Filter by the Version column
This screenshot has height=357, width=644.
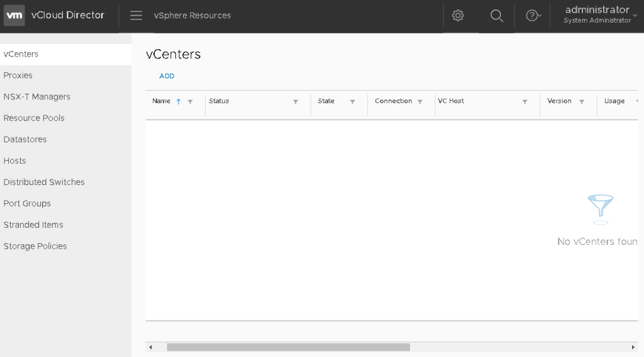click(x=582, y=101)
